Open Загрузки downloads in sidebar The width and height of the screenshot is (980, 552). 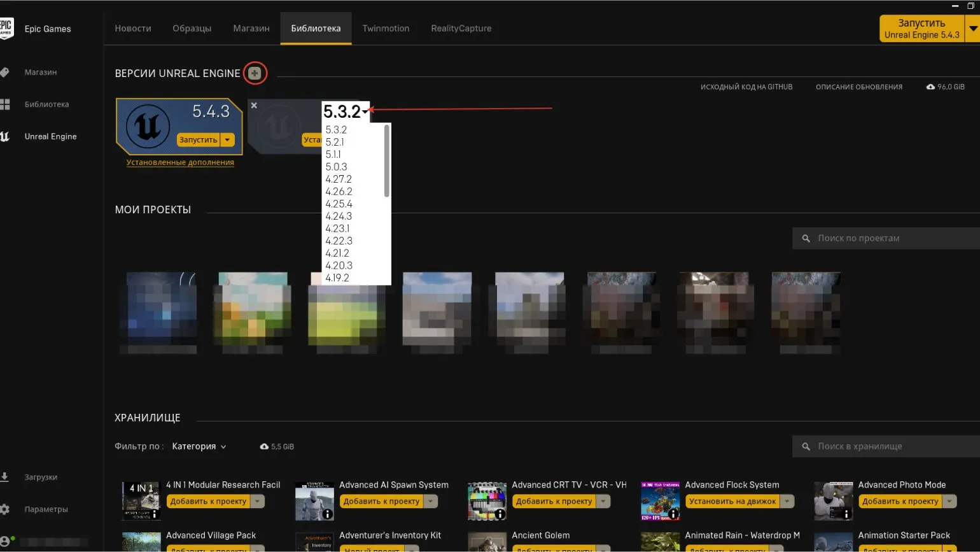pyautogui.click(x=41, y=477)
